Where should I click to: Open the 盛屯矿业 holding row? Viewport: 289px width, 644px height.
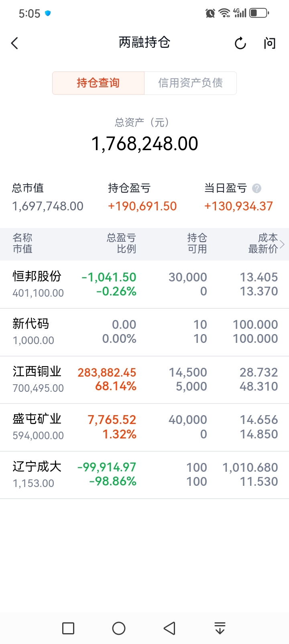coord(144,427)
